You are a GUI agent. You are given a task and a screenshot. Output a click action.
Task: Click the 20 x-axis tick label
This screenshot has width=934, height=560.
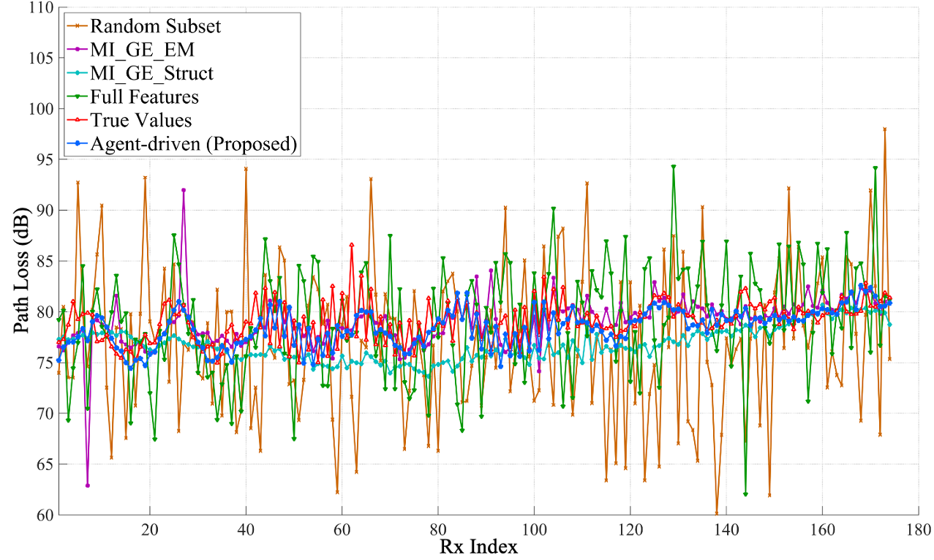(150, 529)
